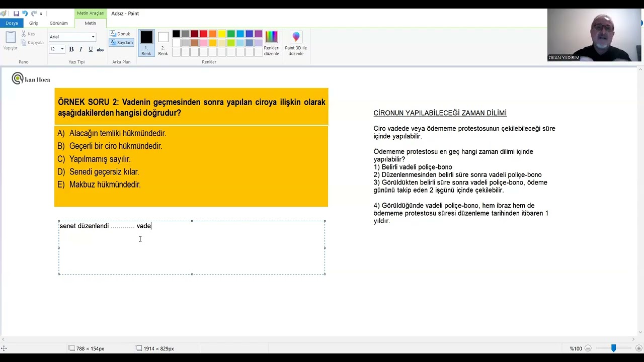The height and width of the screenshot is (362, 644).
Task: Click the webcam video thumbnail of Okan Yıldırım
Action: [x=594, y=35]
